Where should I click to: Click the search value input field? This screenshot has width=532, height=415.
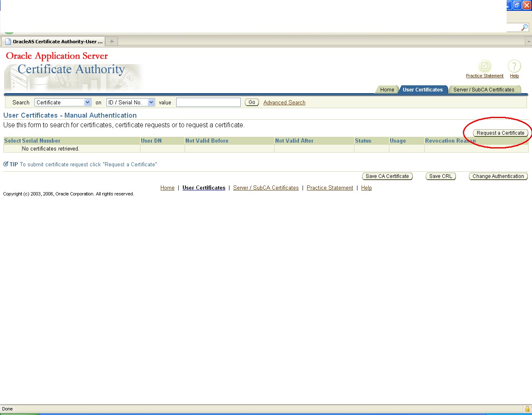point(208,102)
